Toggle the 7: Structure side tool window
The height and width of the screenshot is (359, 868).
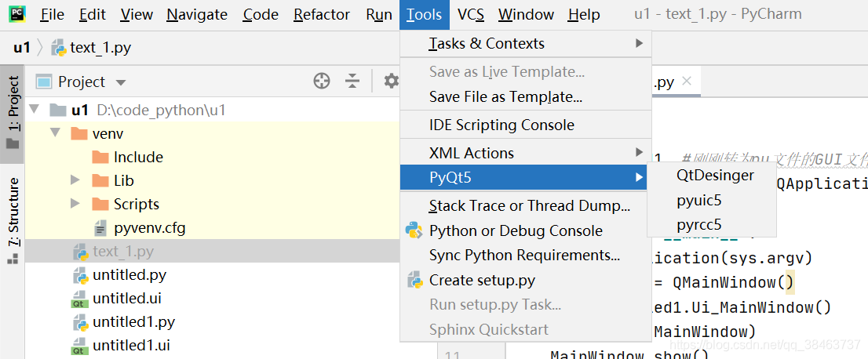(13, 220)
